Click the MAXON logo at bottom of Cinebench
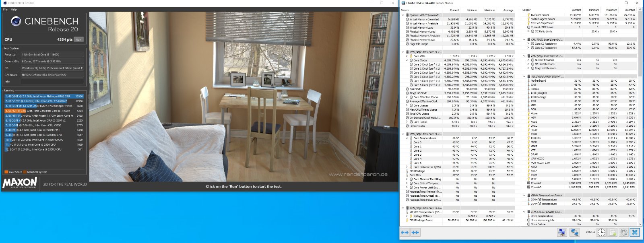 click(x=20, y=183)
